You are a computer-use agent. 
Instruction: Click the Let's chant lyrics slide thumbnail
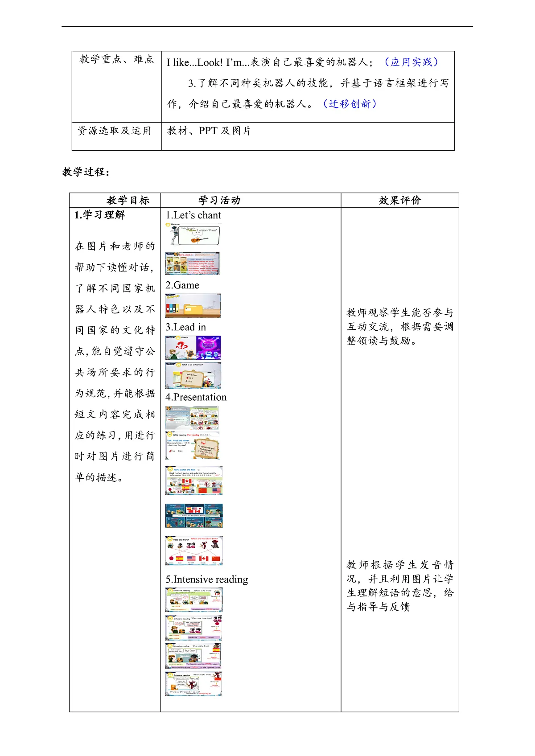(193, 263)
